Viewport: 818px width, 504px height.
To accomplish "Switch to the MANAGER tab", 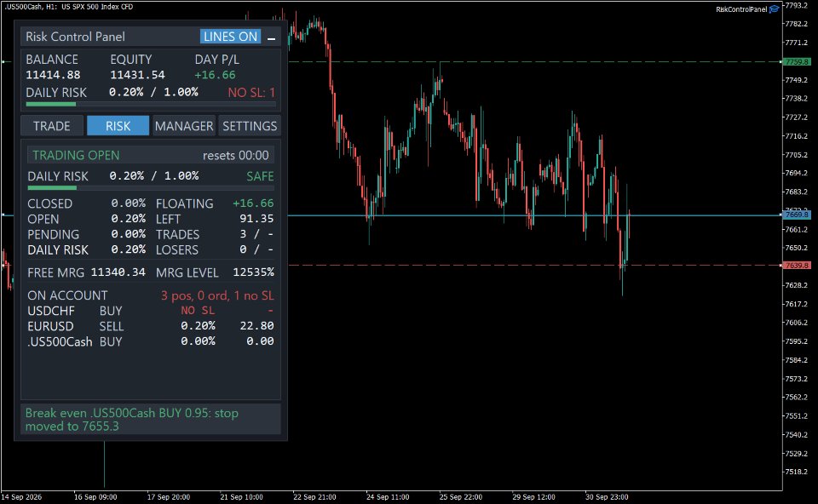I will tap(184, 126).
